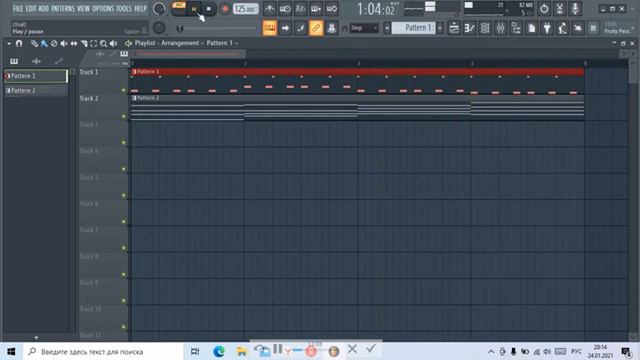The image size is (640, 360).
Task: Click the undo history icon
Action: coord(578,28)
